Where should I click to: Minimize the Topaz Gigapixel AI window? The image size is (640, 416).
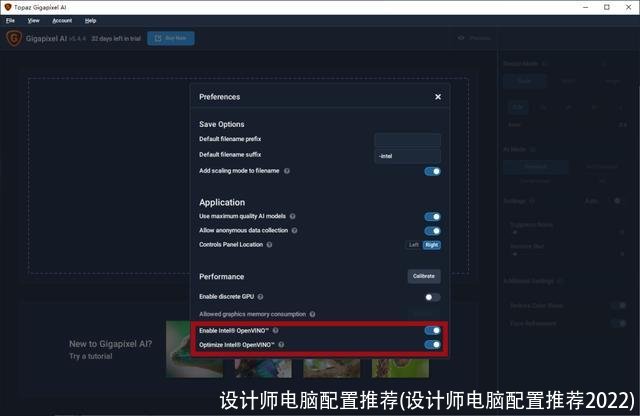pyautogui.click(x=586, y=7)
